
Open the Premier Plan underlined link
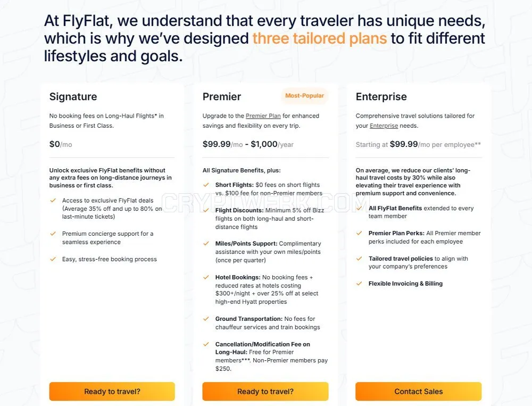(263, 116)
